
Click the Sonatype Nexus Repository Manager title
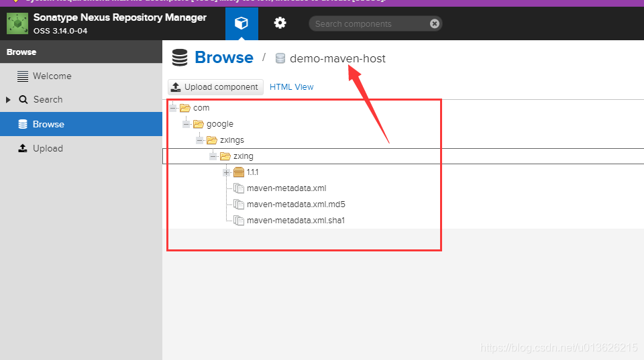pyautogui.click(x=119, y=17)
